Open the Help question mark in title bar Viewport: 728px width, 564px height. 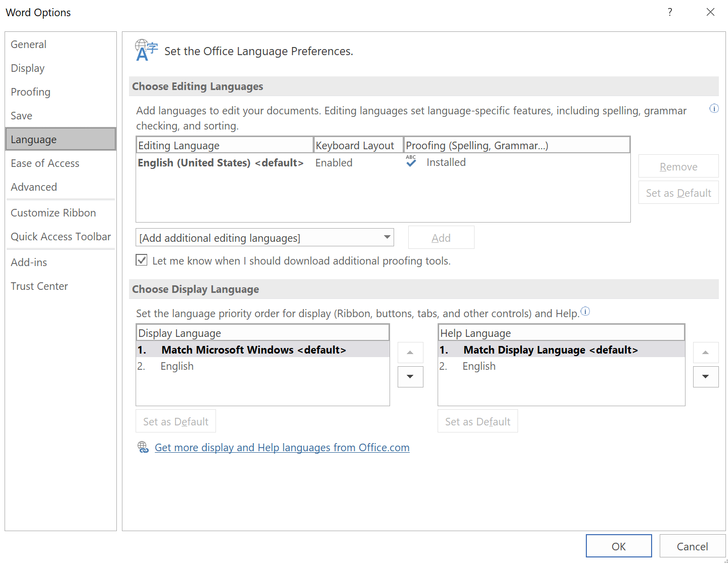[x=670, y=12]
